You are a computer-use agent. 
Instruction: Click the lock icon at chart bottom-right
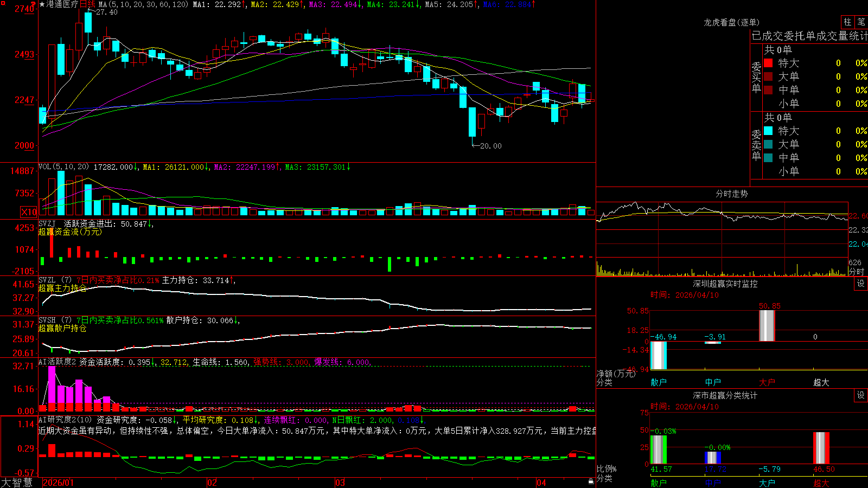click(x=591, y=481)
